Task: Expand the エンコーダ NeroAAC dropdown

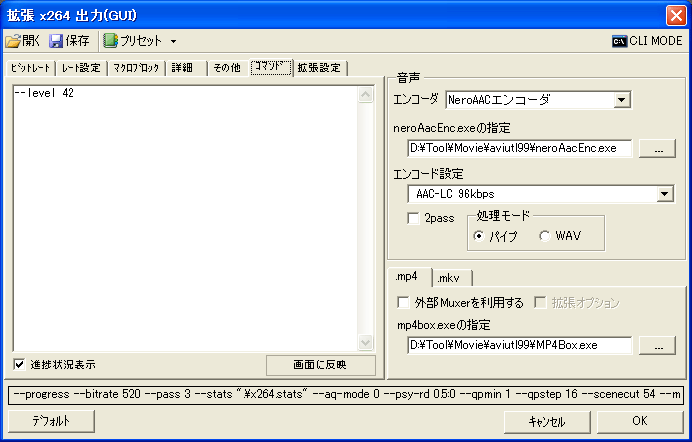Action: [621, 100]
